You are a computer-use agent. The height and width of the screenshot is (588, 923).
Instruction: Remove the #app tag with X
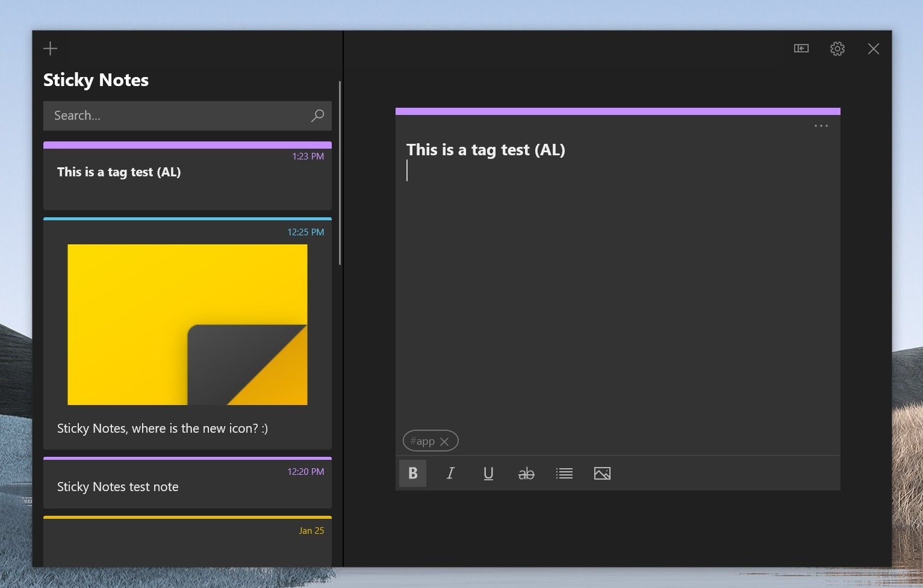click(x=444, y=442)
